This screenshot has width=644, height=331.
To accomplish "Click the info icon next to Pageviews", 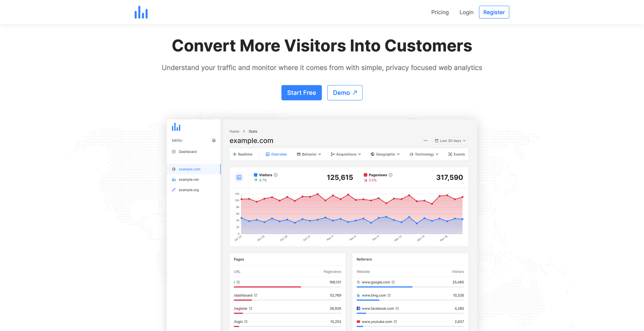I will (x=391, y=175).
